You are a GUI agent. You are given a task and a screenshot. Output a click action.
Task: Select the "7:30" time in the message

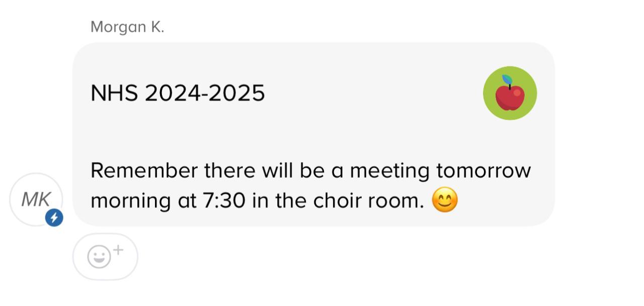[224, 201]
